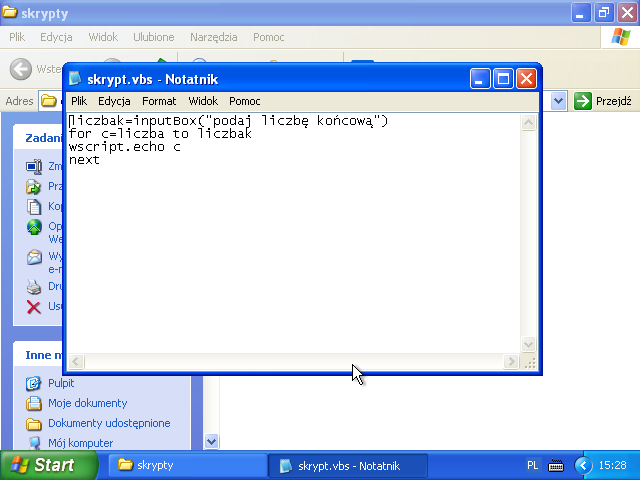Click the Mój komputer icon

[33, 443]
